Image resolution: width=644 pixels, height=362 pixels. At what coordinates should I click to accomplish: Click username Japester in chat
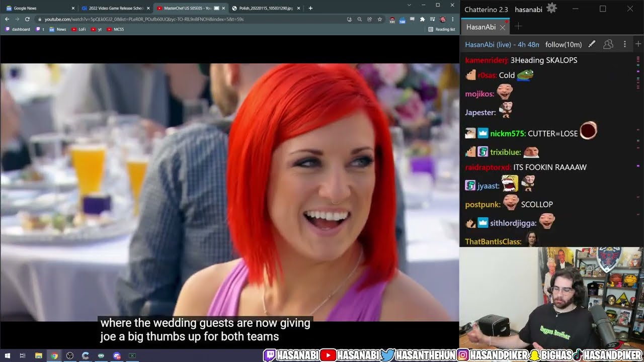(x=480, y=113)
